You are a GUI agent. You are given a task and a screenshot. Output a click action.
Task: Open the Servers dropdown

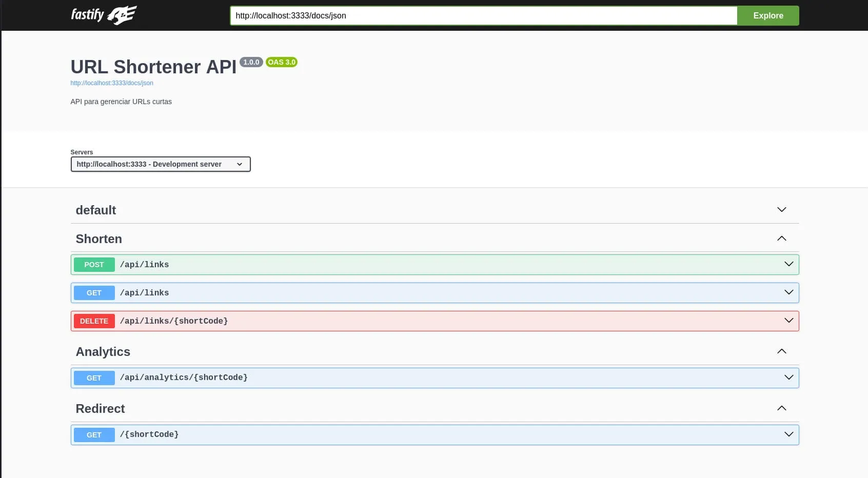pyautogui.click(x=161, y=164)
